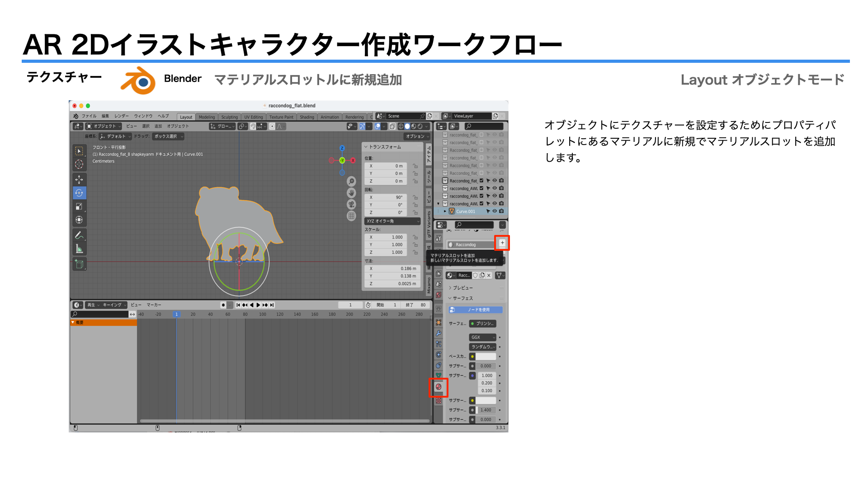Switch to Solid viewport shading
Image resolution: width=868 pixels, height=488 pixels.
[x=407, y=127]
